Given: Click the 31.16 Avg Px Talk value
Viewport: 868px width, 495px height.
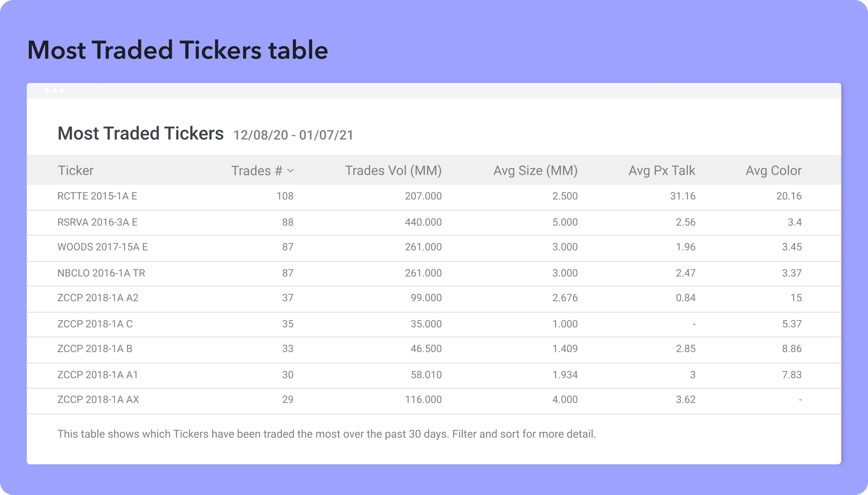Looking at the screenshot, I should click(x=683, y=196).
